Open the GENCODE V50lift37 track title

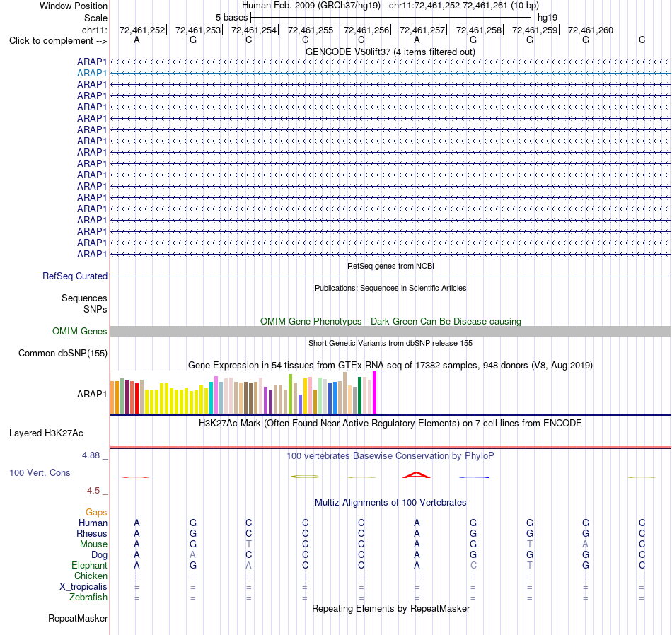390,52
